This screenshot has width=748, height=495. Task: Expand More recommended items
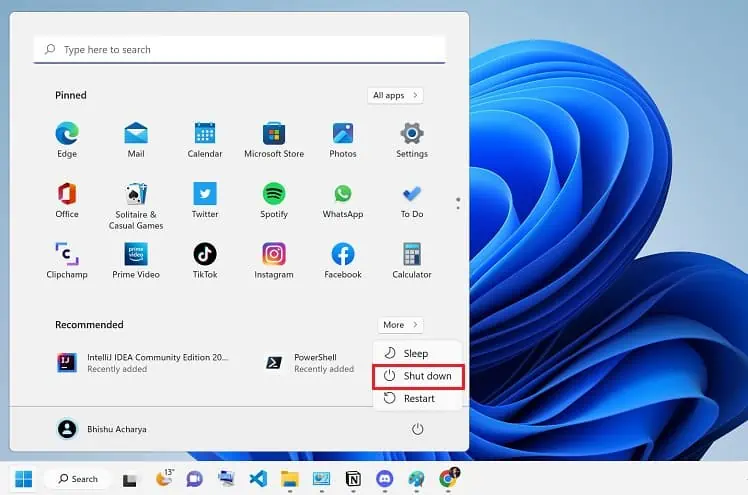(400, 325)
